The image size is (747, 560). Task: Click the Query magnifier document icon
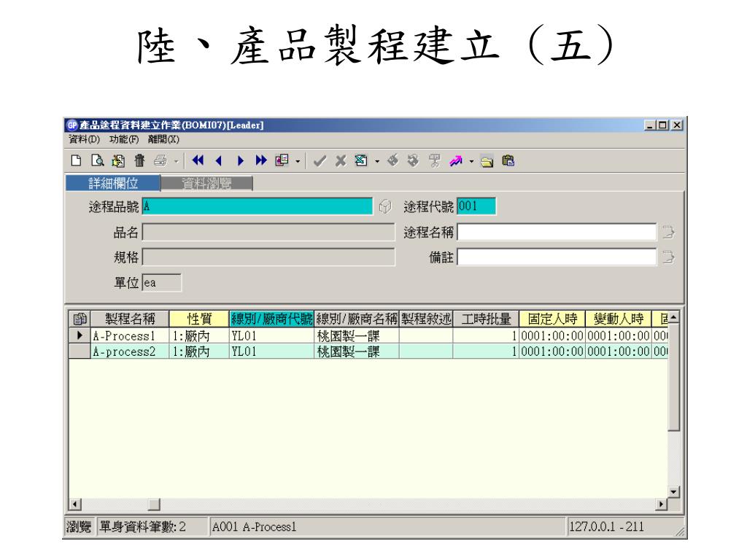tap(97, 160)
